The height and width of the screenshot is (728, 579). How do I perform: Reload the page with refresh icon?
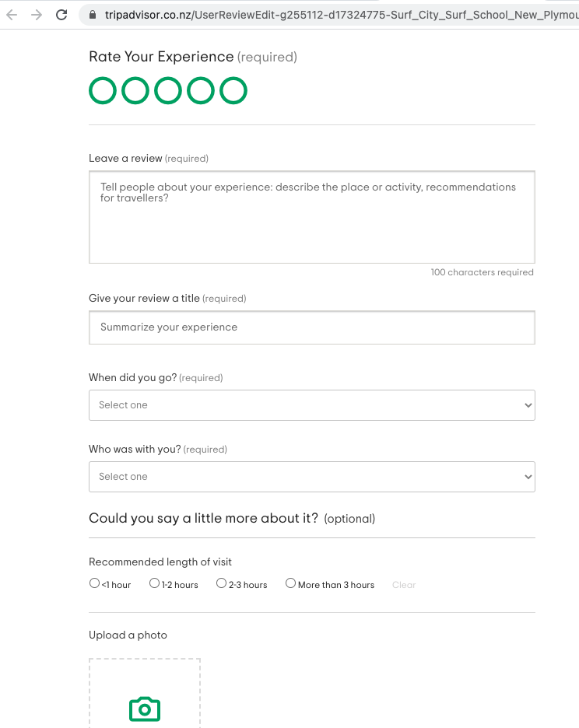pyautogui.click(x=62, y=15)
